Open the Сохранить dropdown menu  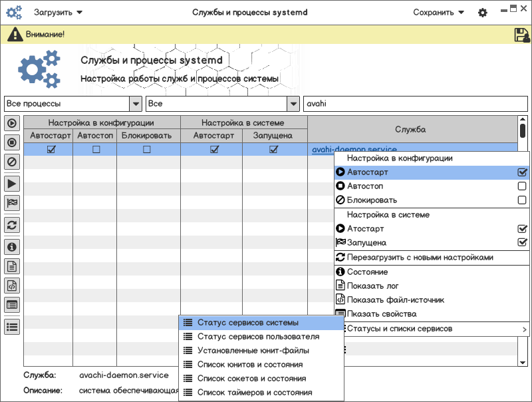tap(438, 12)
